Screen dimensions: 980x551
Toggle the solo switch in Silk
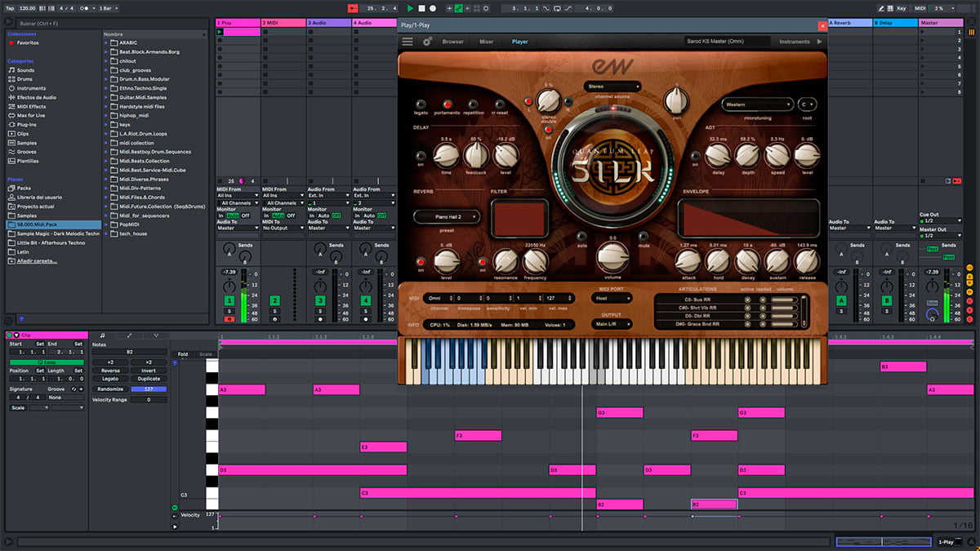click(x=582, y=236)
